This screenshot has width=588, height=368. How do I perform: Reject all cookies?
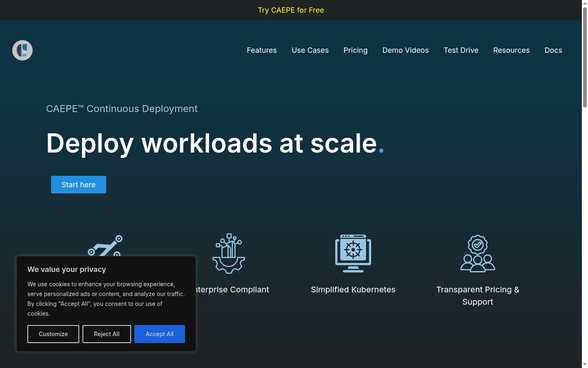[x=107, y=334]
